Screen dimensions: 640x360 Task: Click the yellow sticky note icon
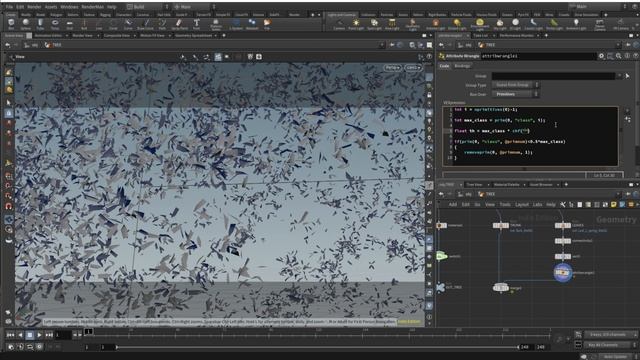coord(613,204)
